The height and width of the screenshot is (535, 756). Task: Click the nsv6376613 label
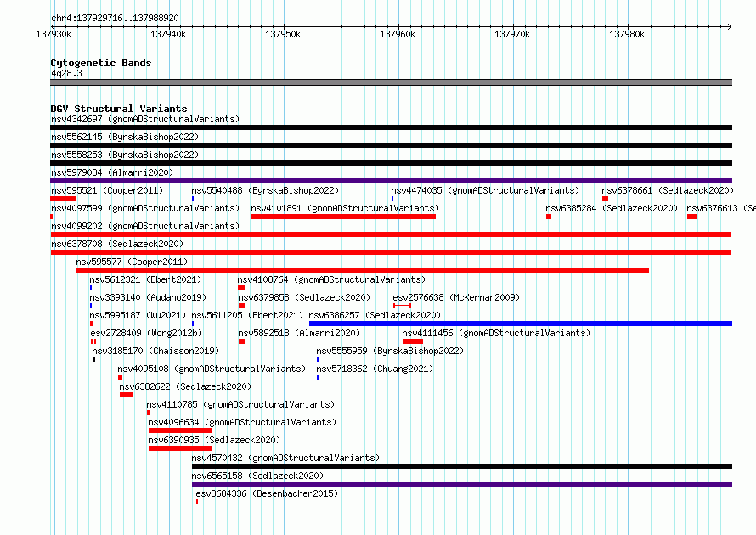click(721, 208)
